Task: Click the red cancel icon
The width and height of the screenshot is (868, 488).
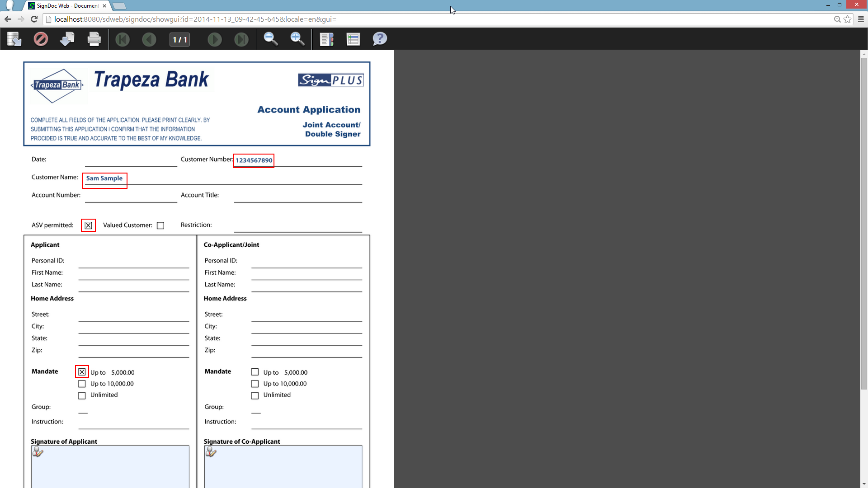Action: tap(41, 39)
